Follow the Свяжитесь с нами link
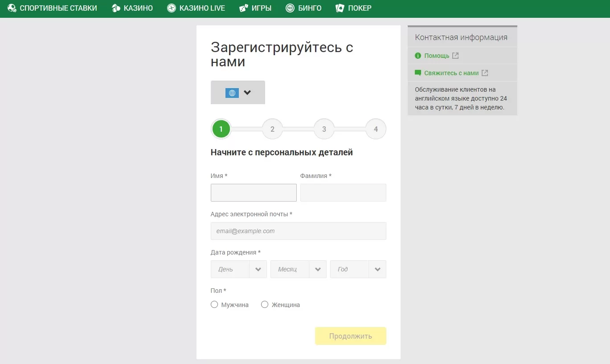This screenshot has height=364, width=610. point(451,72)
